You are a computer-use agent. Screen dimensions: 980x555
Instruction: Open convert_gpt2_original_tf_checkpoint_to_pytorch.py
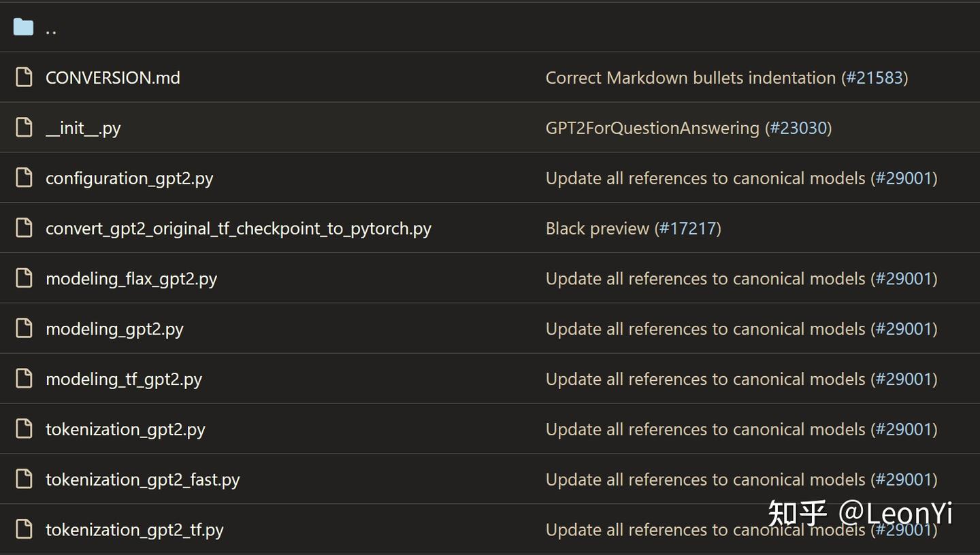click(x=238, y=229)
